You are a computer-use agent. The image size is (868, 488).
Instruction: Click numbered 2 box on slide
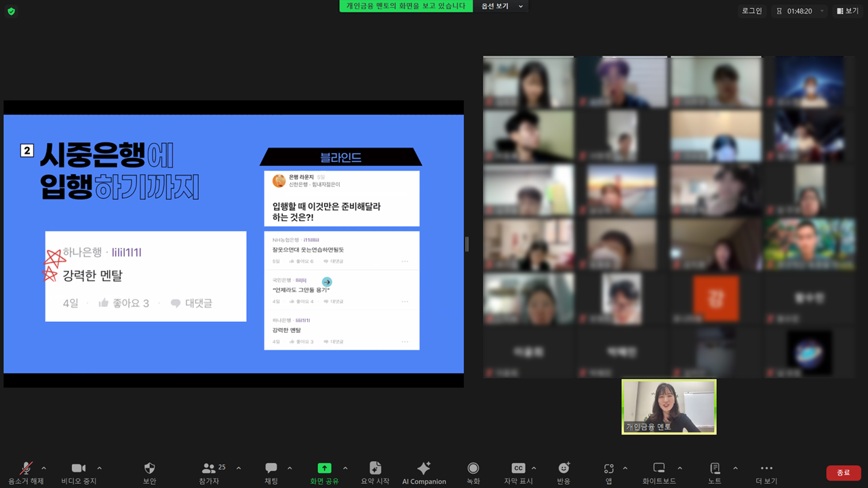tap(27, 150)
